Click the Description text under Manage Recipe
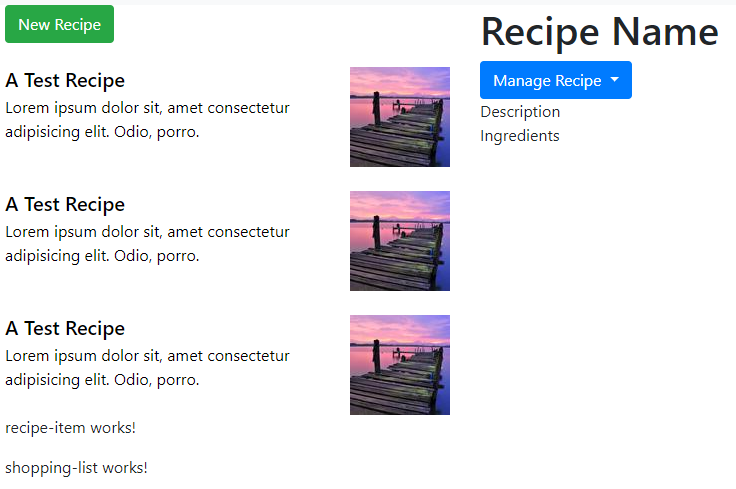Viewport: 736px width, 489px height. click(520, 112)
